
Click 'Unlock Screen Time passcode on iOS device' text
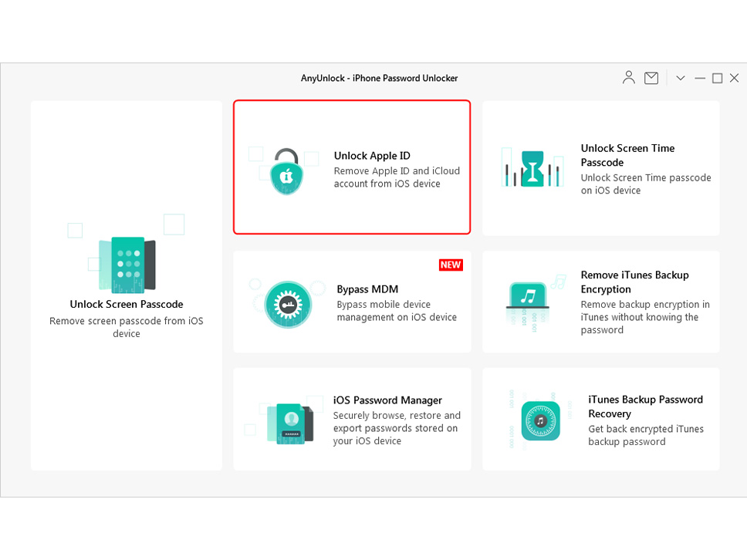click(646, 184)
